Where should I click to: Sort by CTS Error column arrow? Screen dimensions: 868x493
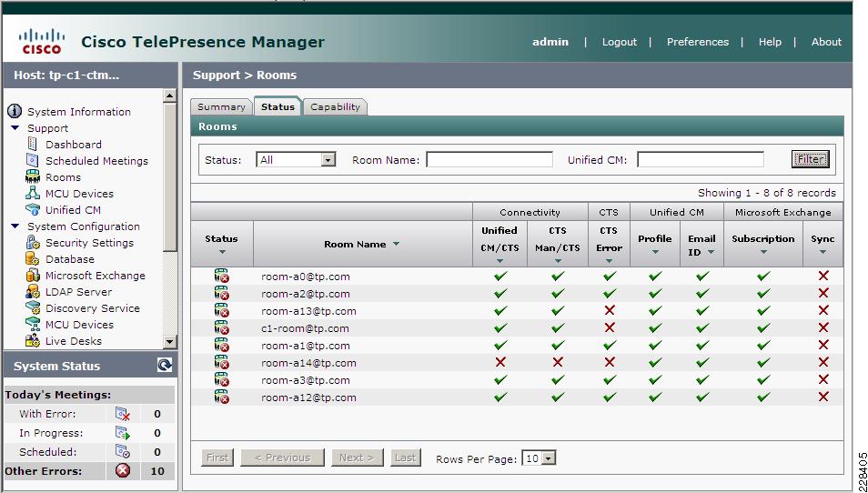(609, 261)
